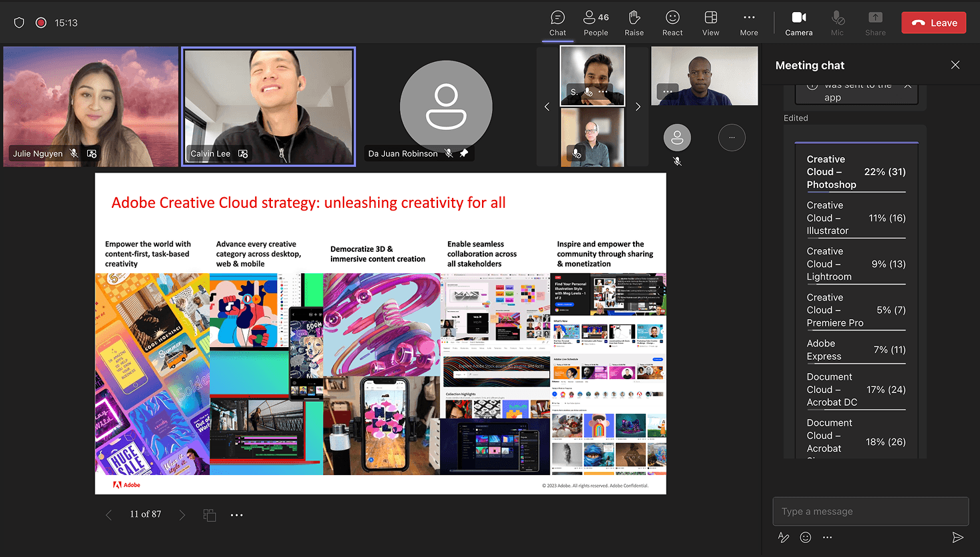Screen dimensions: 980x557
Task: Click the small gray avatar participant
Action: (677, 138)
